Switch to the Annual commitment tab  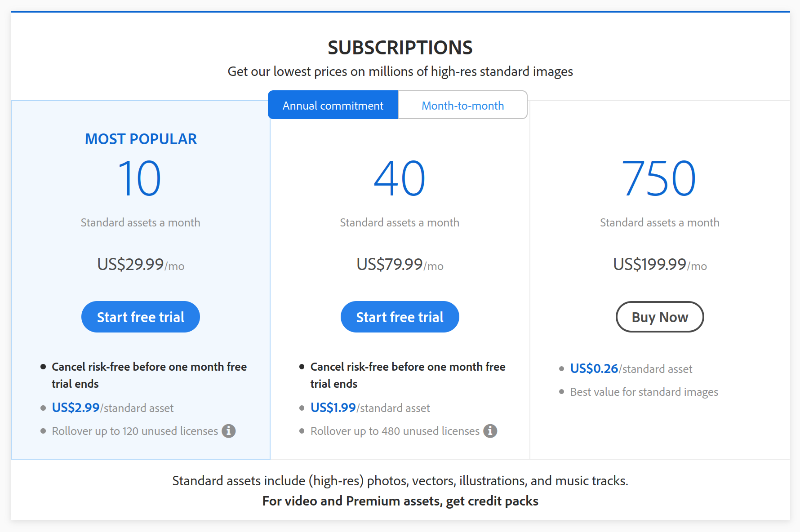333,105
